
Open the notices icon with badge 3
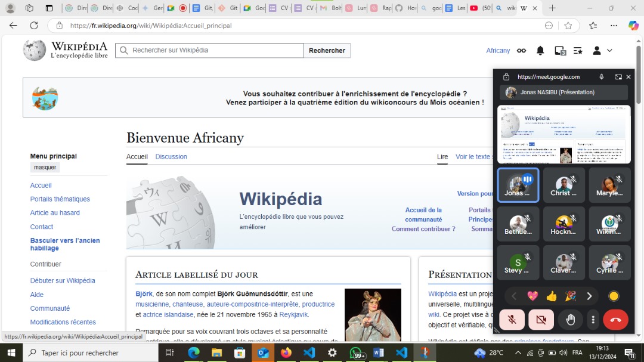point(560,51)
